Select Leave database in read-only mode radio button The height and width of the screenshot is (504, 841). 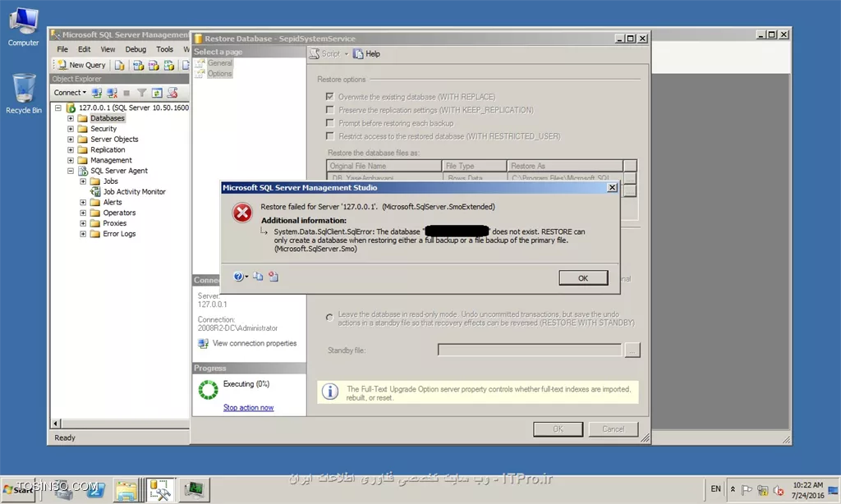329,318
